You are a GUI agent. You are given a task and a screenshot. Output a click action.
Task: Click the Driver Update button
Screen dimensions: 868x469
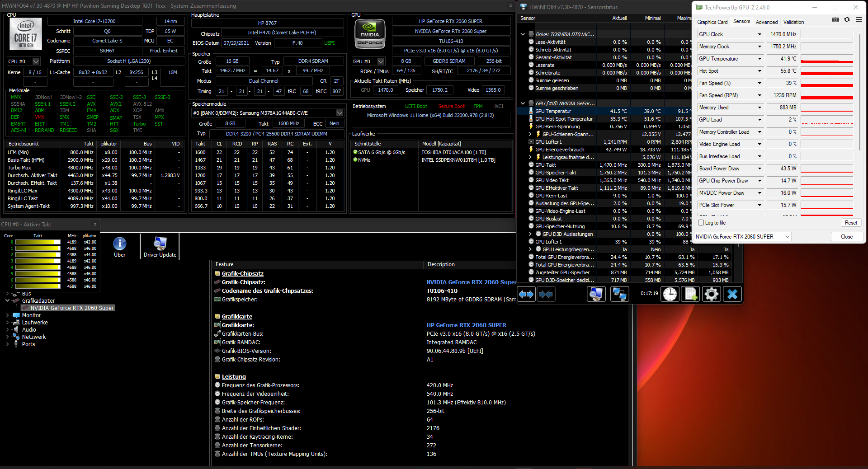coord(160,247)
